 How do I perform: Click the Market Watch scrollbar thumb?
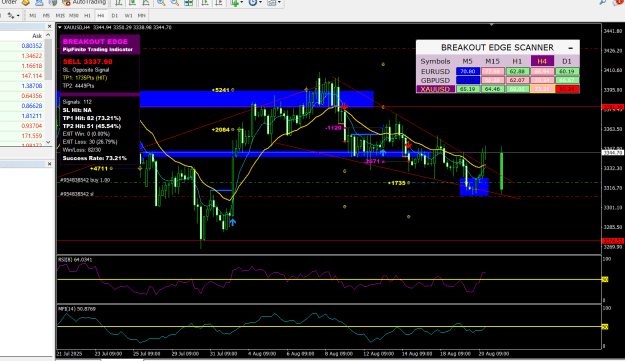[x=48, y=59]
